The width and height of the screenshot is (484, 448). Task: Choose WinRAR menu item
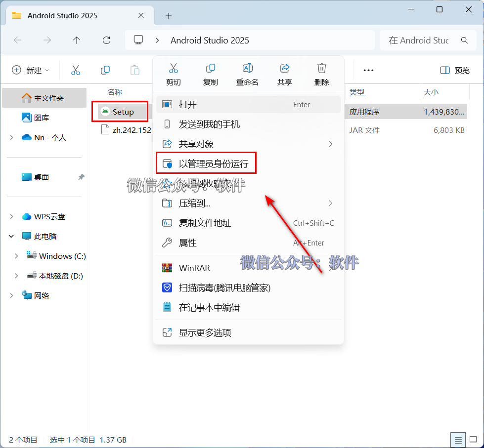click(x=248, y=268)
